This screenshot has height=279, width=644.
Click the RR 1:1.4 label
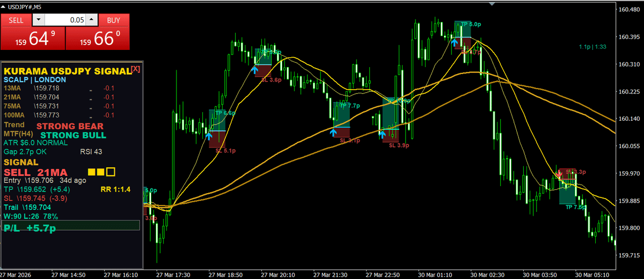115,190
